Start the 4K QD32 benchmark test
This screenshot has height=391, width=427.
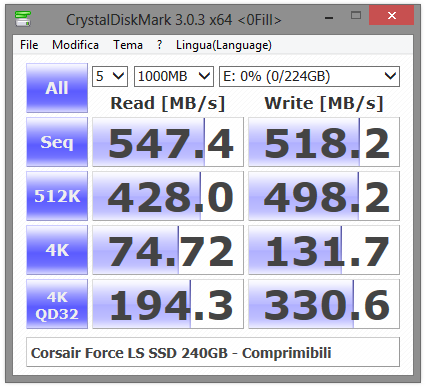[57, 304]
